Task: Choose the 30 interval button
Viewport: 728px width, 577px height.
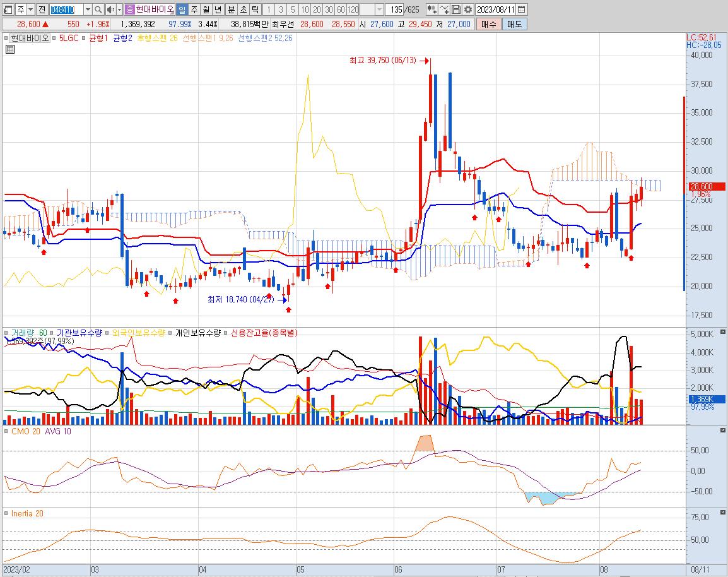Action: coord(329,9)
